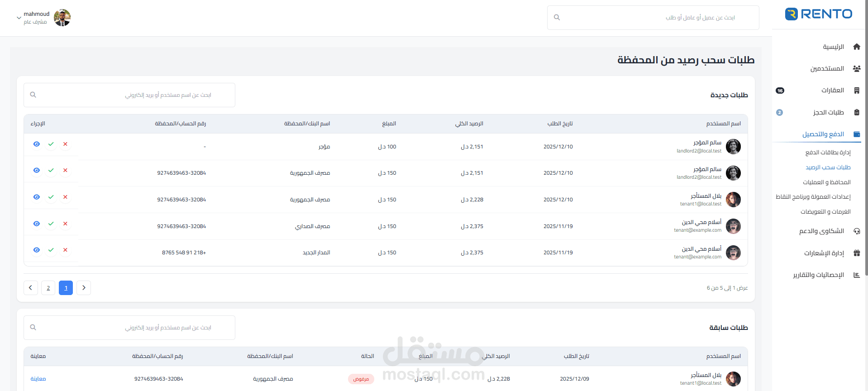
Task: Click the account number 8765 548 91 218+
Action: 184,253
